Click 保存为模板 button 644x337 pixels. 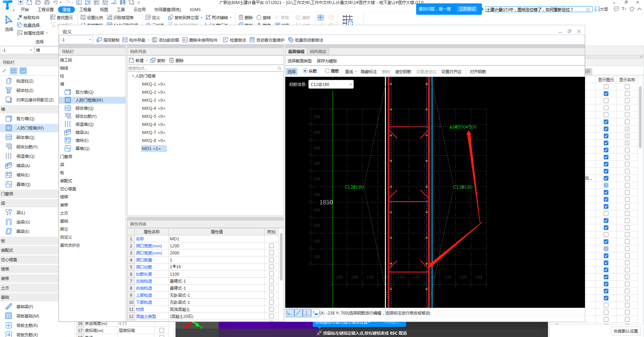[327, 61]
